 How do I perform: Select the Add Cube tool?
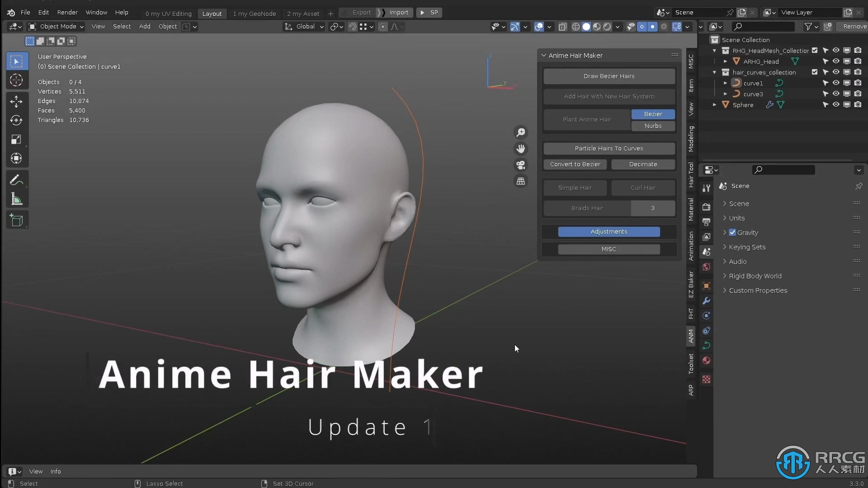click(16, 220)
